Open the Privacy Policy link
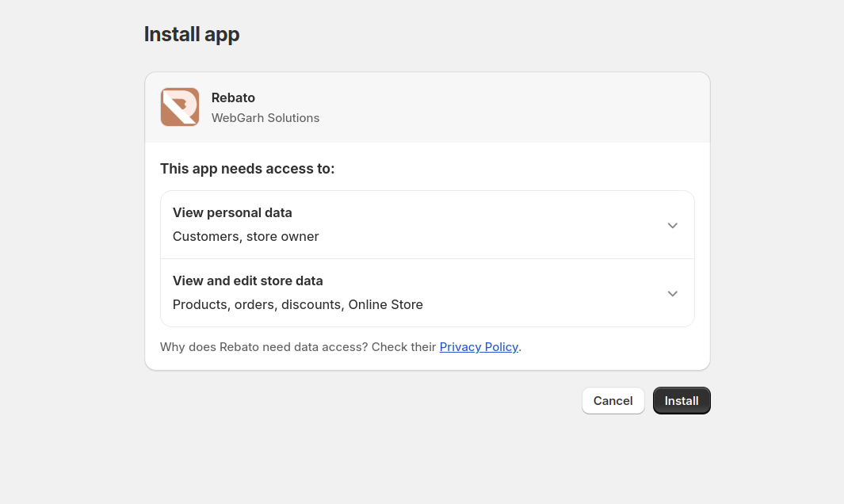This screenshot has height=504, width=844. 479,347
